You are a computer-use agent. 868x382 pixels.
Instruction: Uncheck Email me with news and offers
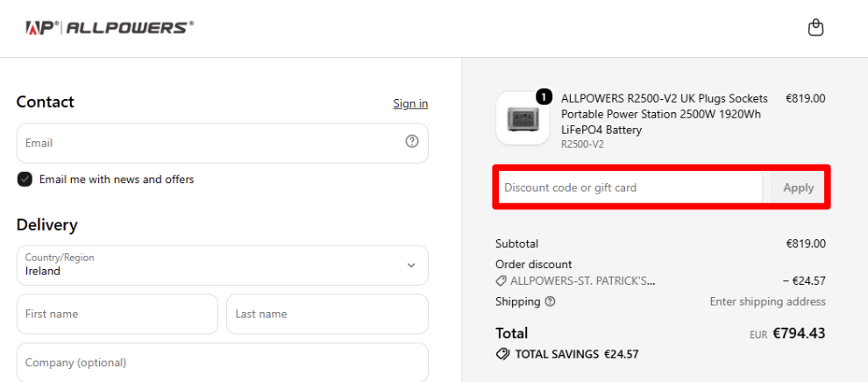(25, 179)
